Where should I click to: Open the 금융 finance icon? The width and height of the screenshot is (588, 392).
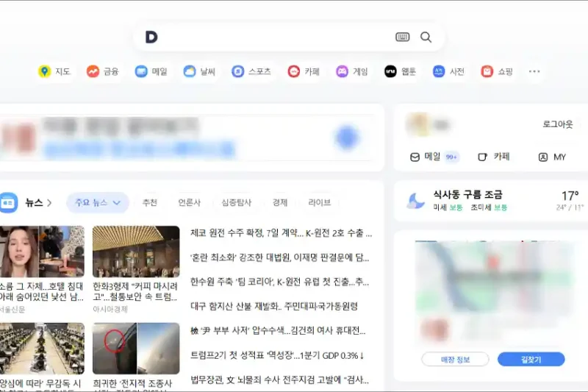tap(93, 71)
